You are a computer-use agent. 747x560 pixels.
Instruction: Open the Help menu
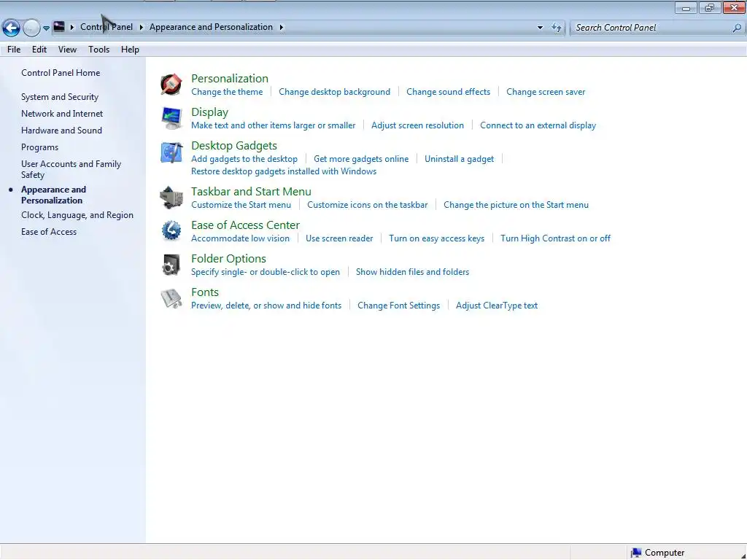pos(130,50)
